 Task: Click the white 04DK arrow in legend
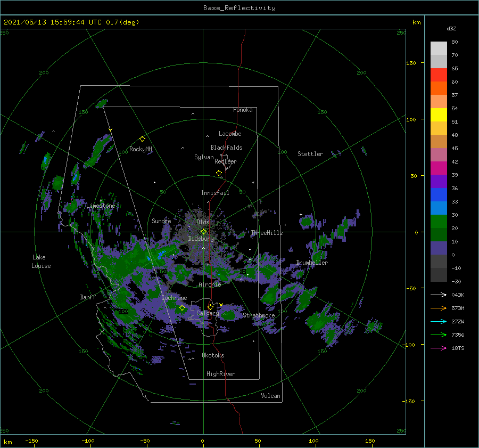point(439,295)
